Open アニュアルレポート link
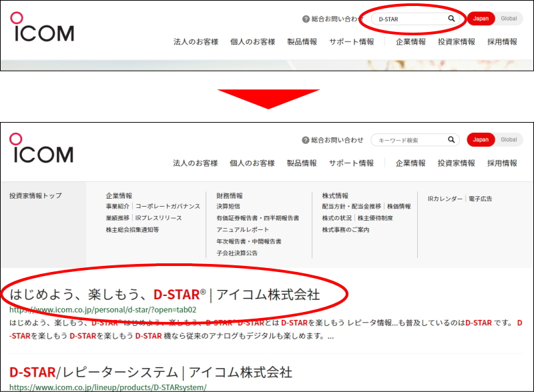 (x=242, y=230)
